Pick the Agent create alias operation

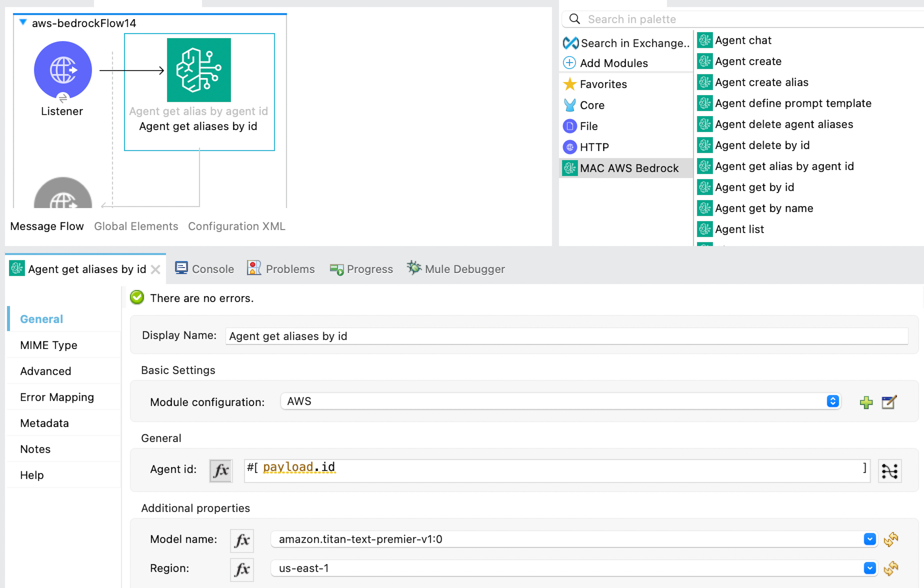coord(752,82)
